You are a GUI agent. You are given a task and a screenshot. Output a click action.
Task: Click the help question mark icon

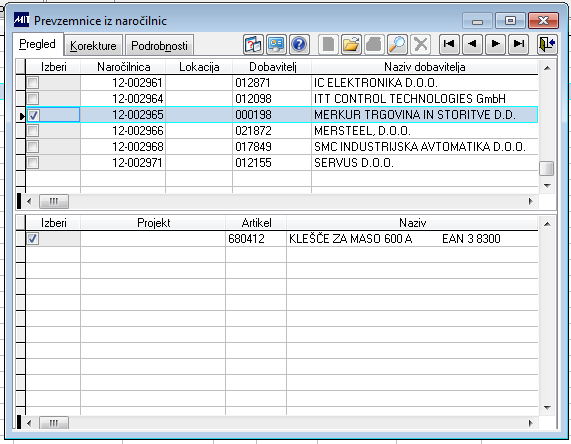tap(299, 44)
